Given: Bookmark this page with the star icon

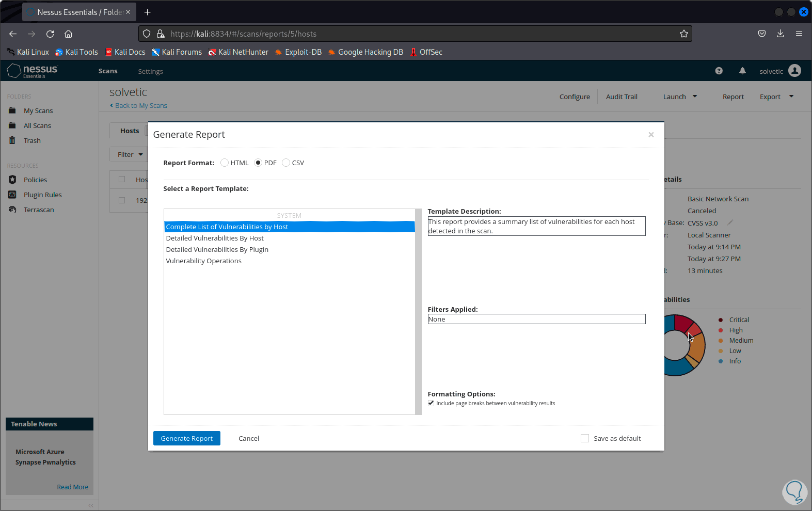Looking at the screenshot, I should tap(684, 34).
